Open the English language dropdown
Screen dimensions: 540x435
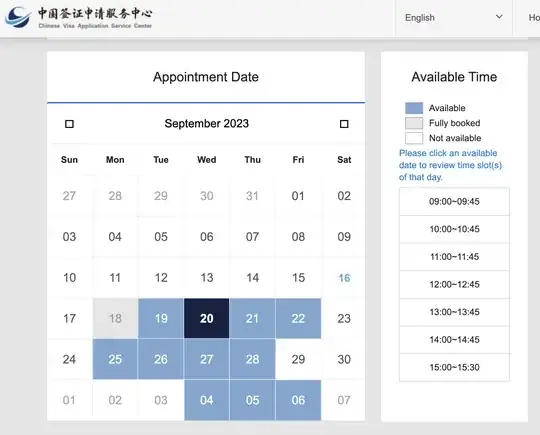click(454, 18)
